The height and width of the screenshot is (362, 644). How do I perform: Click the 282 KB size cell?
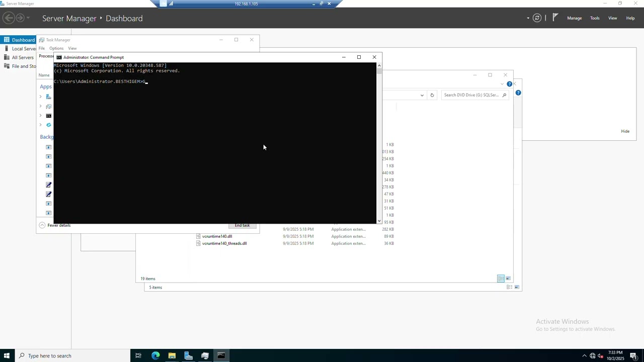388,229
